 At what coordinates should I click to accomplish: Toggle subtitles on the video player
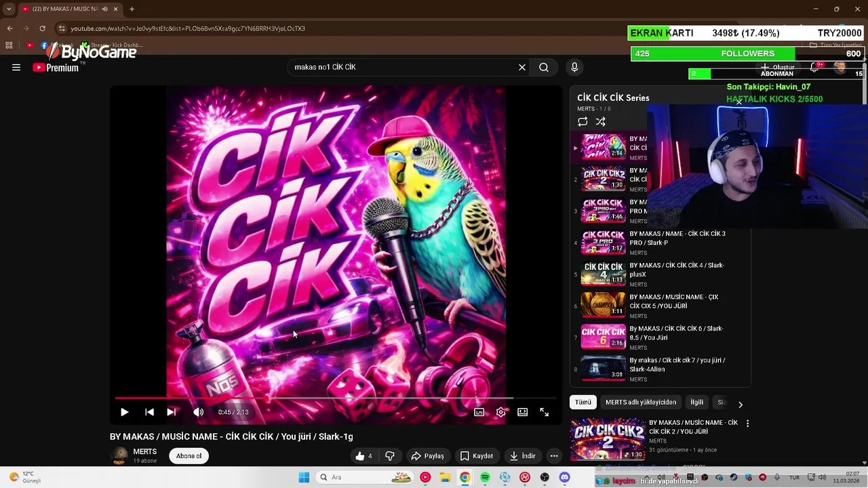pos(479,412)
